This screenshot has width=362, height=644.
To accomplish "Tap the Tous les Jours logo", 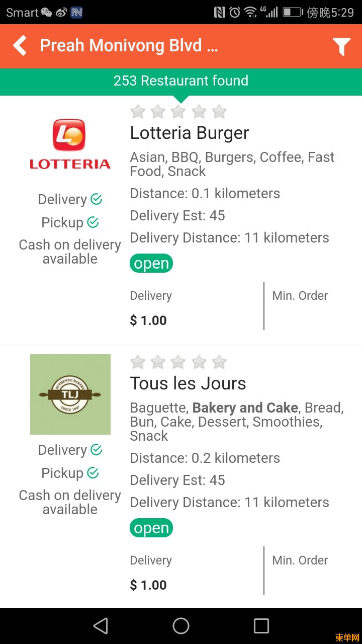I will click(70, 394).
